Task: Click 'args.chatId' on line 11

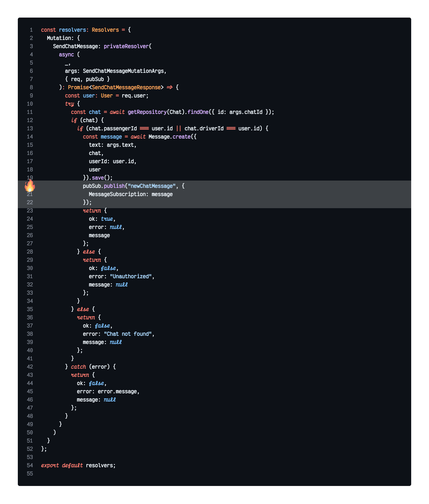Action: point(246,112)
